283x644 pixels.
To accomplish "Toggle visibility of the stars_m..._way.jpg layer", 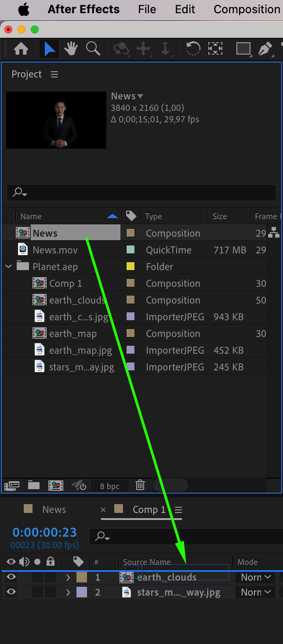I will (11, 592).
